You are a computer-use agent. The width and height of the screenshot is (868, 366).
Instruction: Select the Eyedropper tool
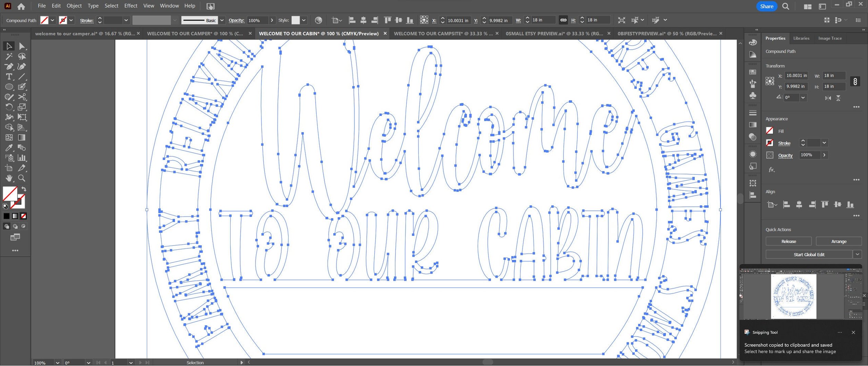[9, 147]
